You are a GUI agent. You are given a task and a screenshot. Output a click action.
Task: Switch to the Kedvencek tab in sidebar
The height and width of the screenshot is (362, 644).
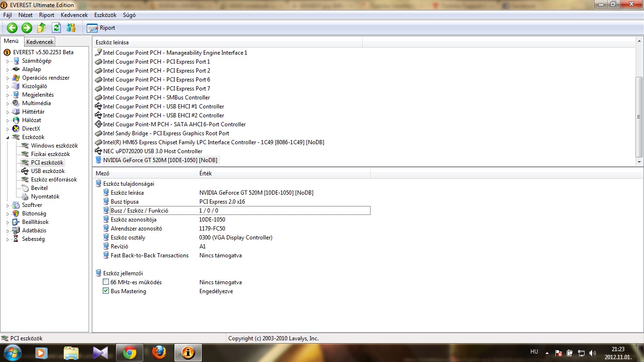[x=40, y=42]
